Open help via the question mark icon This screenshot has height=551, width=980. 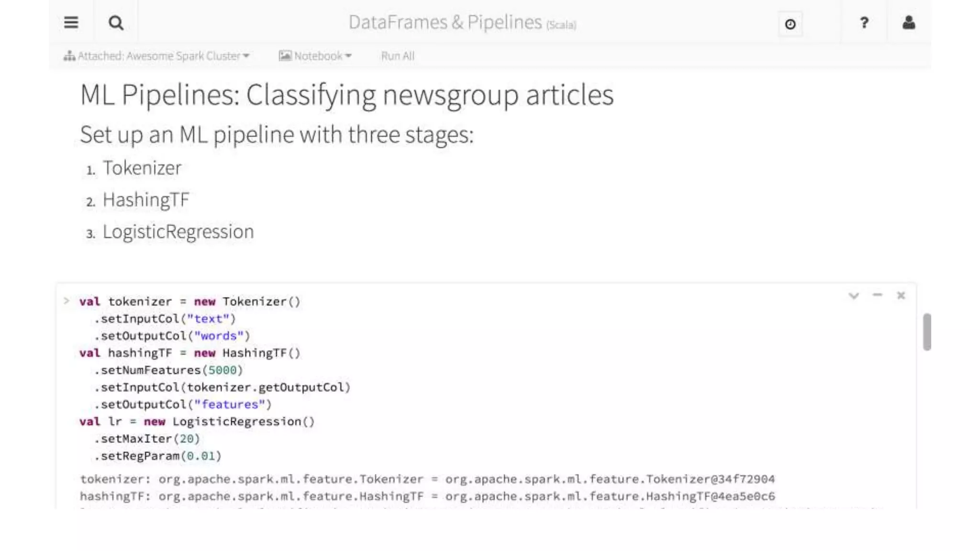864,22
